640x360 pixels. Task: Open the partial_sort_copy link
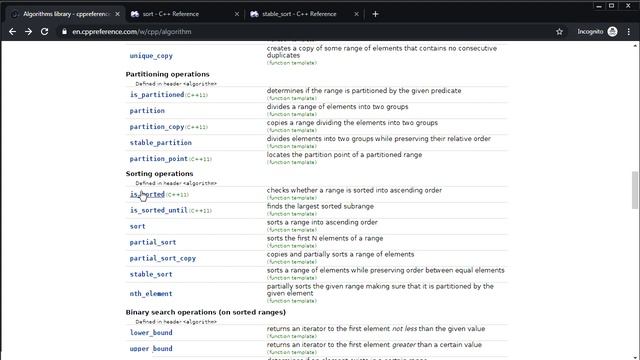coord(162,258)
